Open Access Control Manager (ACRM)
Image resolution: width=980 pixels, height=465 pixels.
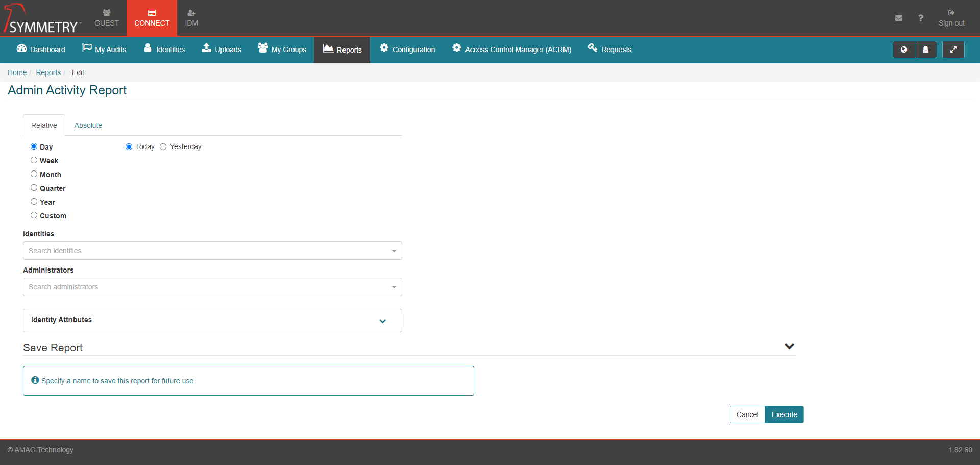pyautogui.click(x=511, y=50)
